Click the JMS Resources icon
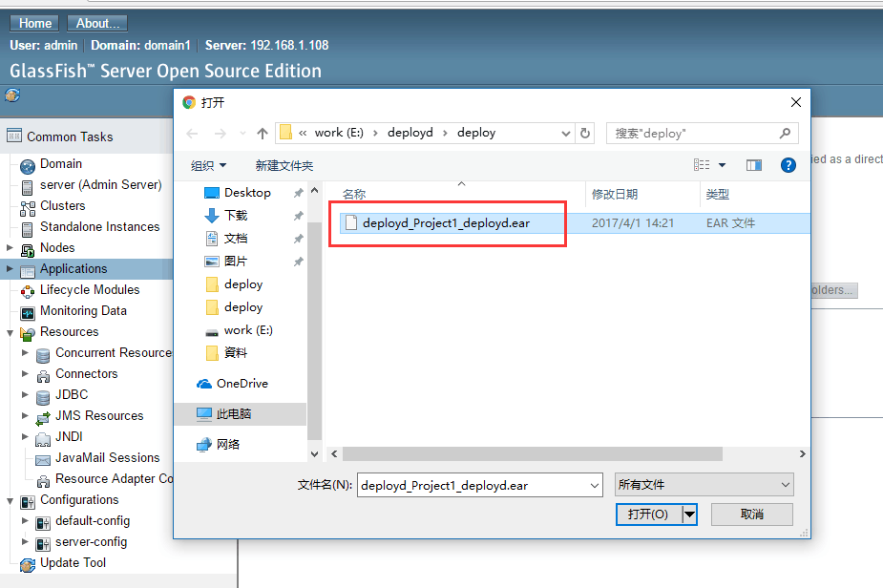Image resolution: width=883 pixels, height=588 pixels. coord(42,418)
